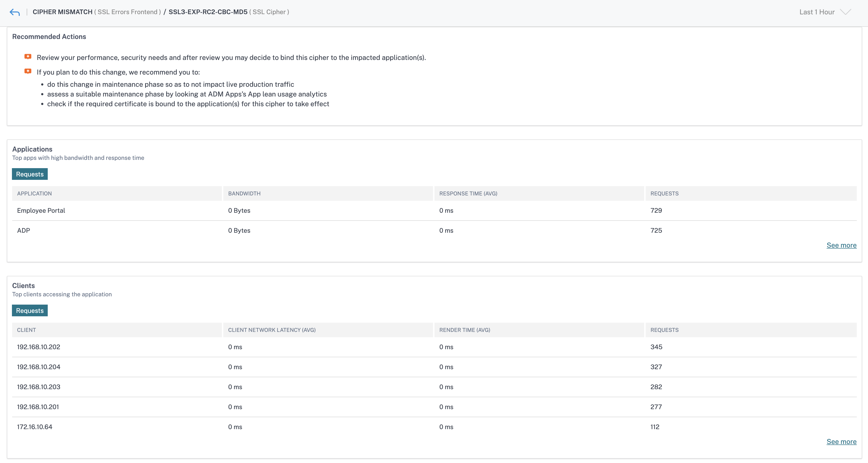
Task: Select client 192.168.10.203
Action: click(38, 387)
